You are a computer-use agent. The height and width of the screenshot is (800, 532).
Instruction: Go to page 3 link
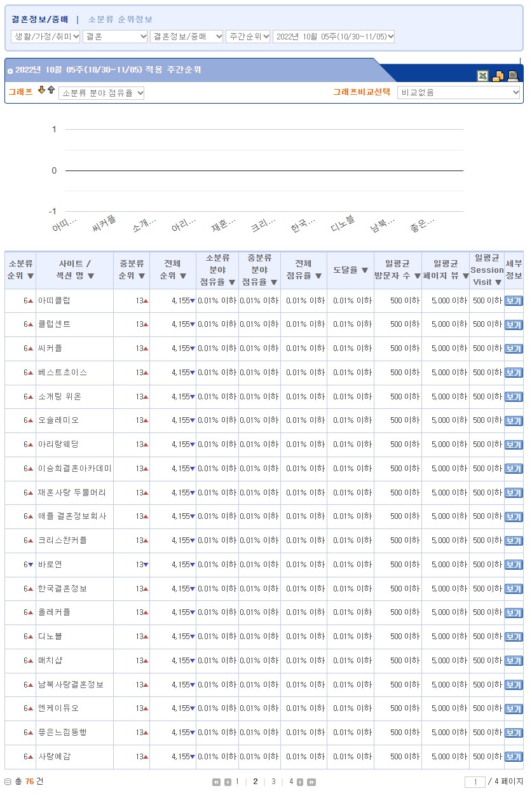pyautogui.click(x=273, y=782)
